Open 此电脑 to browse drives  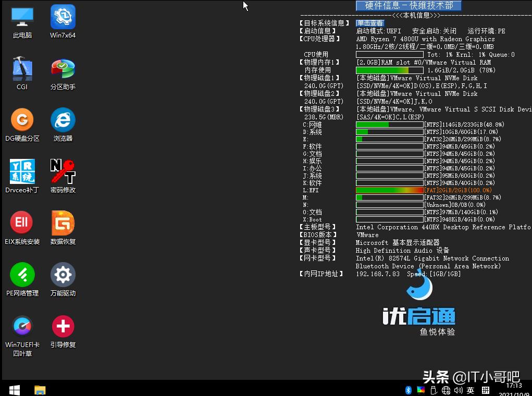[x=22, y=16]
